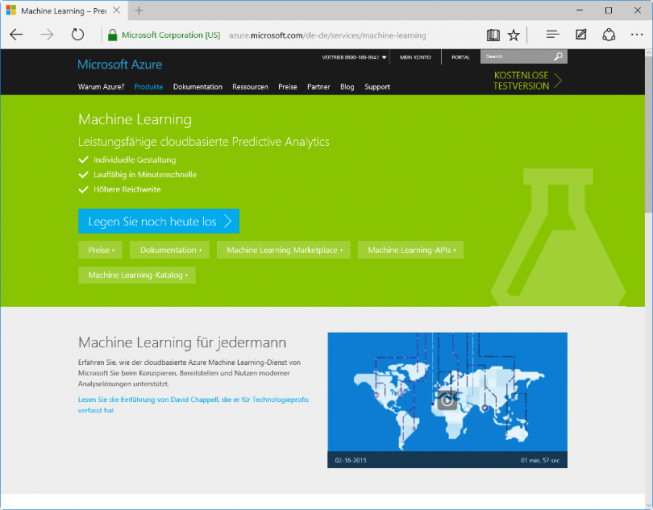Click Höhere Reichweite text
The image size is (653, 510).
pos(127,189)
